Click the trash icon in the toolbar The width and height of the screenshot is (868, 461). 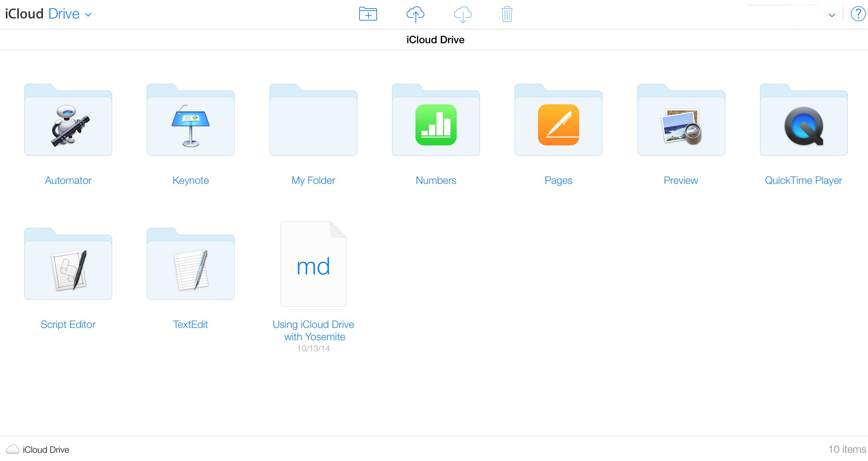point(506,14)
